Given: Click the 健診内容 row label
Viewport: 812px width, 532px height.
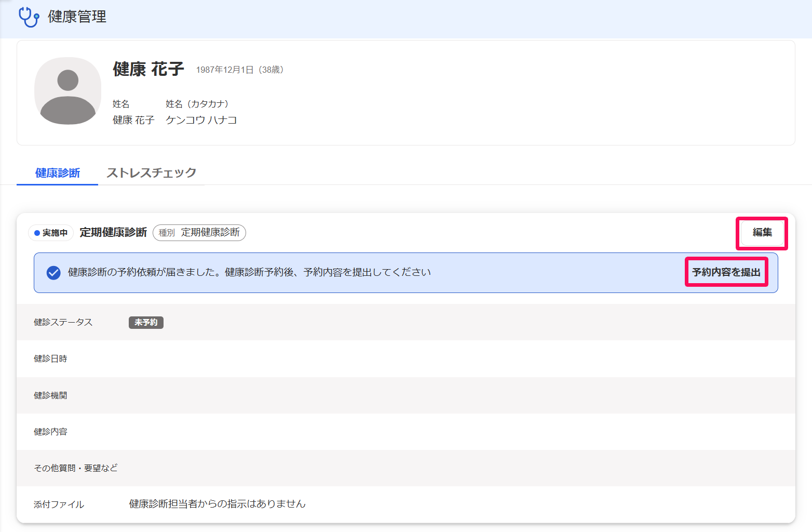Looking at the screenshot, I should 50,432.
